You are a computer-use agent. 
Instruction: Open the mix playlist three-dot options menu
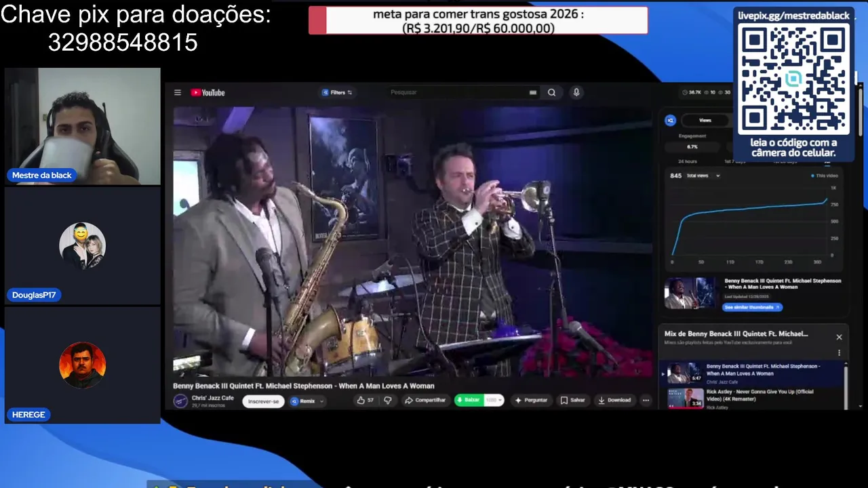[839, 353]
